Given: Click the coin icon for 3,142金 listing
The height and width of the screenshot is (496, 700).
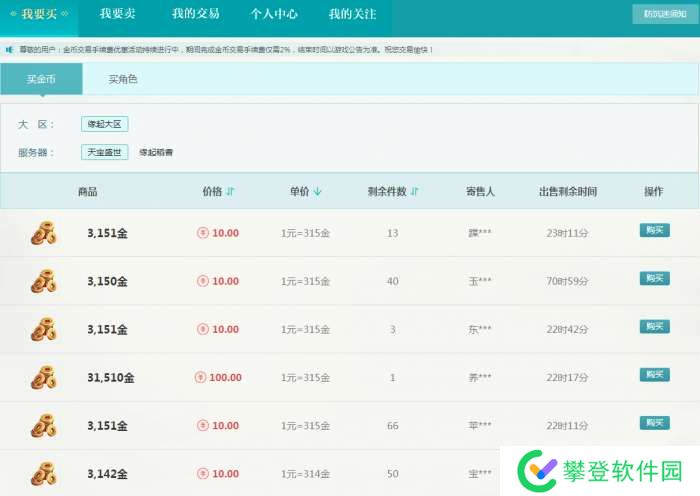Looking at the screenshot, I should click(43, 472).
